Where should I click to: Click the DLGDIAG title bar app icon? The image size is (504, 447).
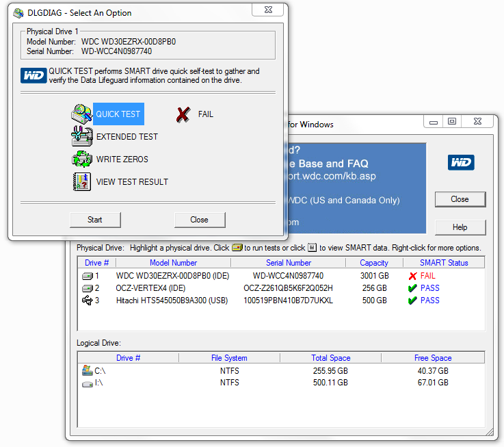pyautogui.click(x=18, y=13)
